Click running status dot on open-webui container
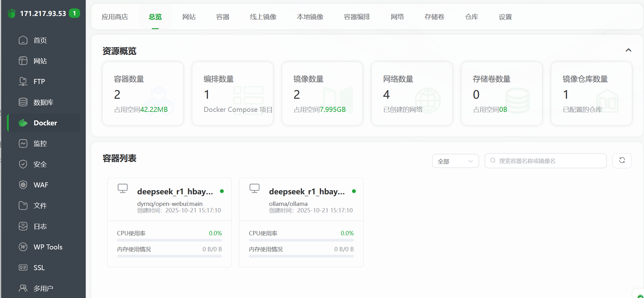This screenshot has height=298, width=644. click(222, 191)
